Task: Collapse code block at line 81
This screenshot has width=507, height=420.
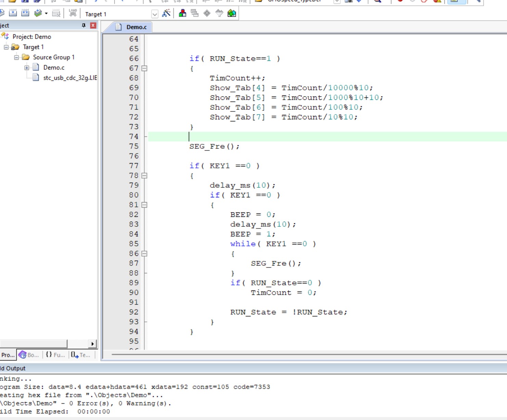Action: [x=144, y=205]
